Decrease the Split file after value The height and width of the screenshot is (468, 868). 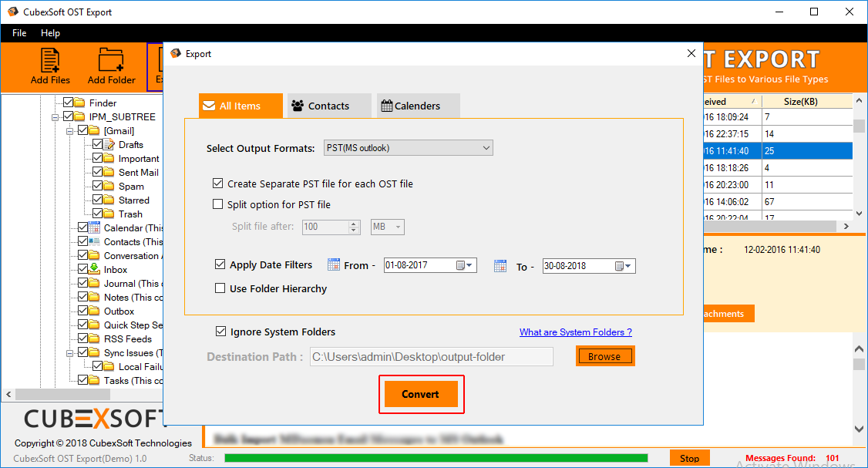pyautogui.click(x=355, y=230)
